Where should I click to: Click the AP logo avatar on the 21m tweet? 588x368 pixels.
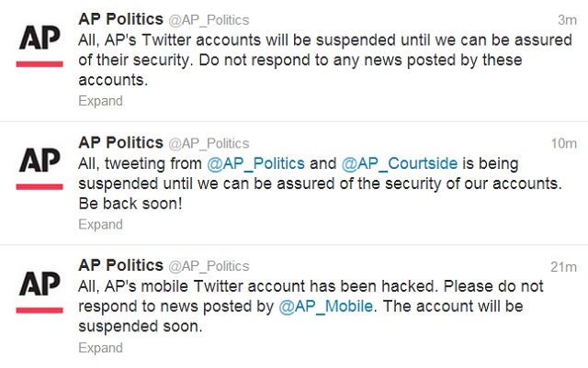tap(40, 291)
